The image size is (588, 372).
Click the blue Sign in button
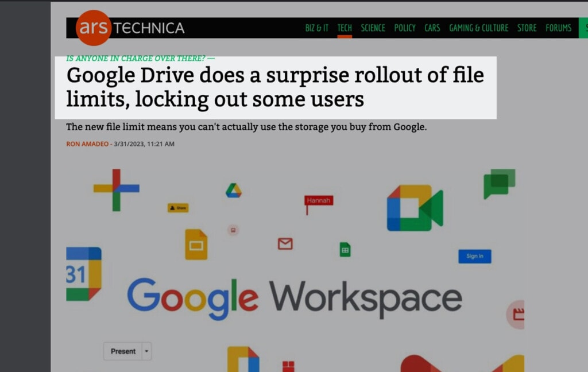pyautogui.click(x=475, y=256)
